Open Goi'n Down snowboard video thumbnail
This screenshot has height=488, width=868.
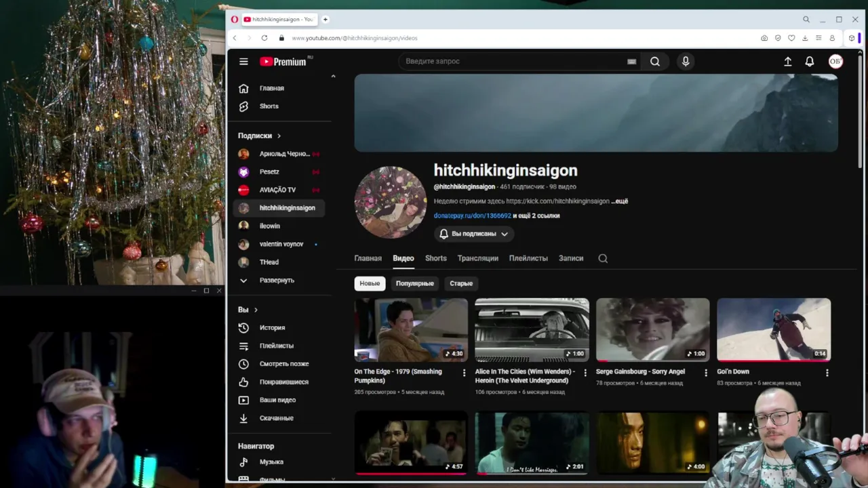click(774, 329)
